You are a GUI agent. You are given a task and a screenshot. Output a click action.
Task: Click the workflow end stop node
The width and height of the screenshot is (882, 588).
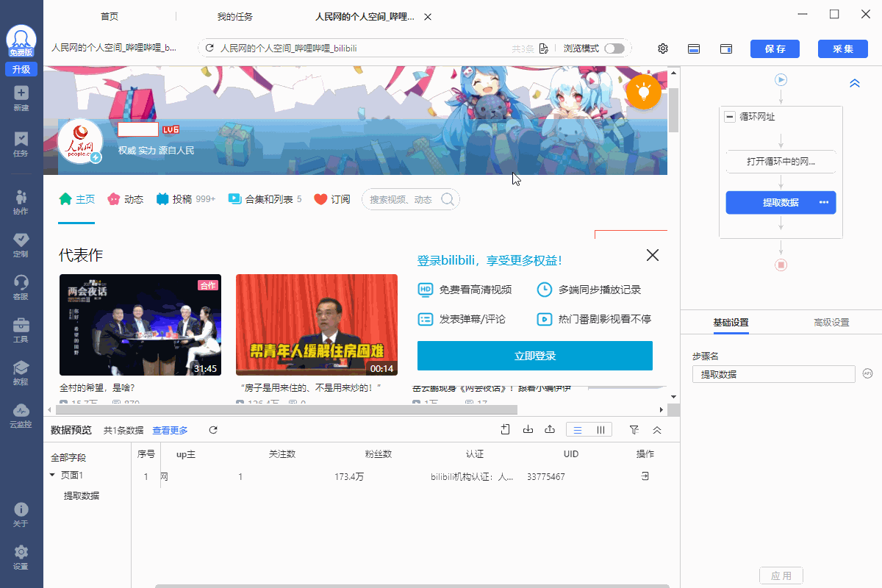(x=781, y=265)
